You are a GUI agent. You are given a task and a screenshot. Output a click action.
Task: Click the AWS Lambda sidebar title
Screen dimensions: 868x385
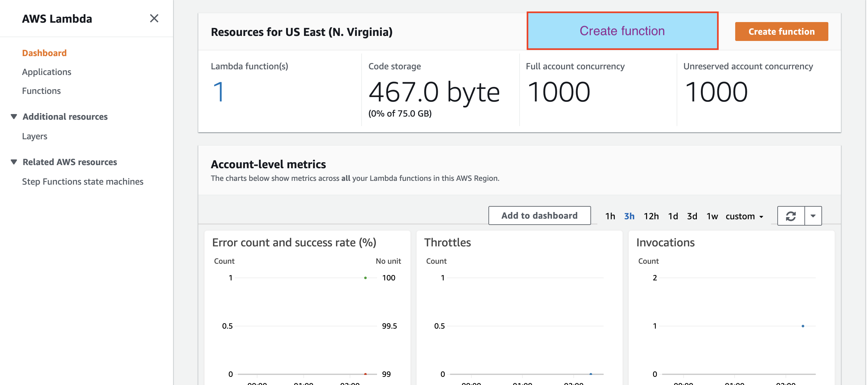pyautogui.click(x=57, y=19)
